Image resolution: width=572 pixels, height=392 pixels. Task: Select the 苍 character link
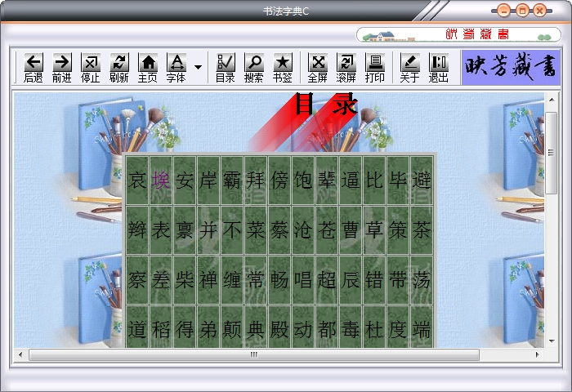pyautogui.click(x=327, y=230)
